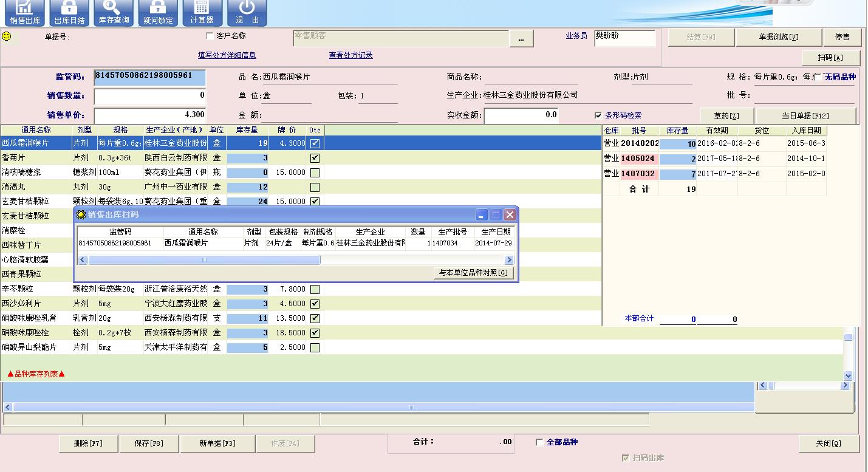Launch the 计算器 calculator tool
868x472 pixels.
[201, 12]
